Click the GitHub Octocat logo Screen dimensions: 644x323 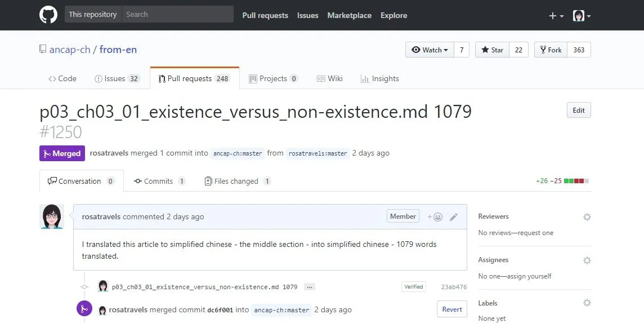point(48,15)
